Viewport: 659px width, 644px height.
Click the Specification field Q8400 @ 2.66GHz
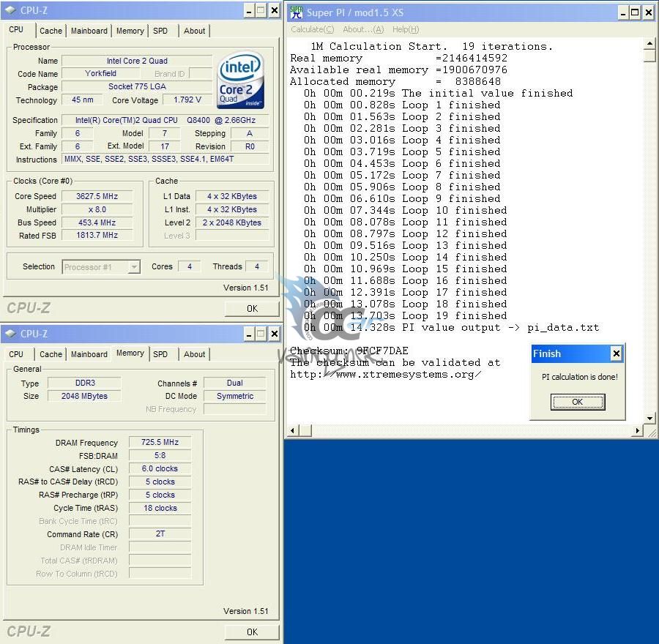[x=165, y=120]
